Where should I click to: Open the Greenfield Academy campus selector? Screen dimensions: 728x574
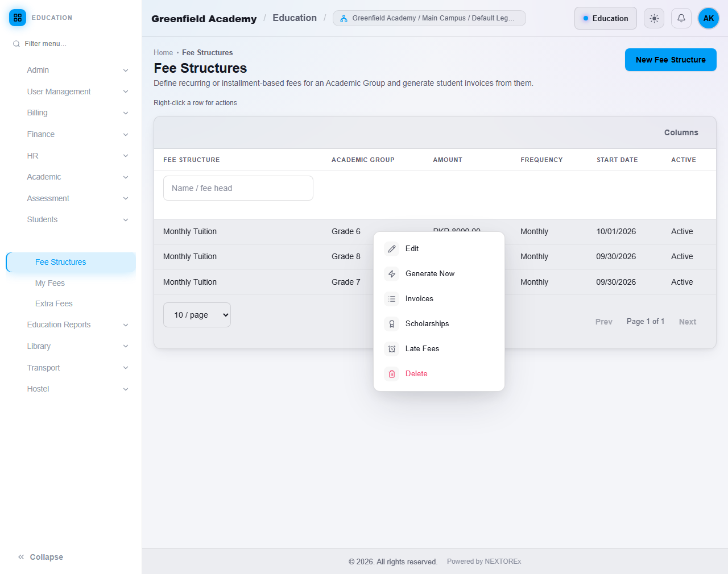click(x=429, y=18)
